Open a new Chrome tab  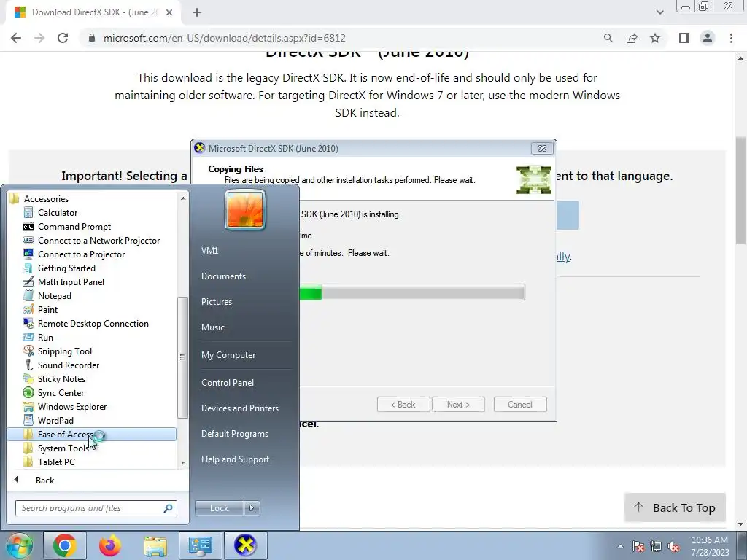(197, 12)
